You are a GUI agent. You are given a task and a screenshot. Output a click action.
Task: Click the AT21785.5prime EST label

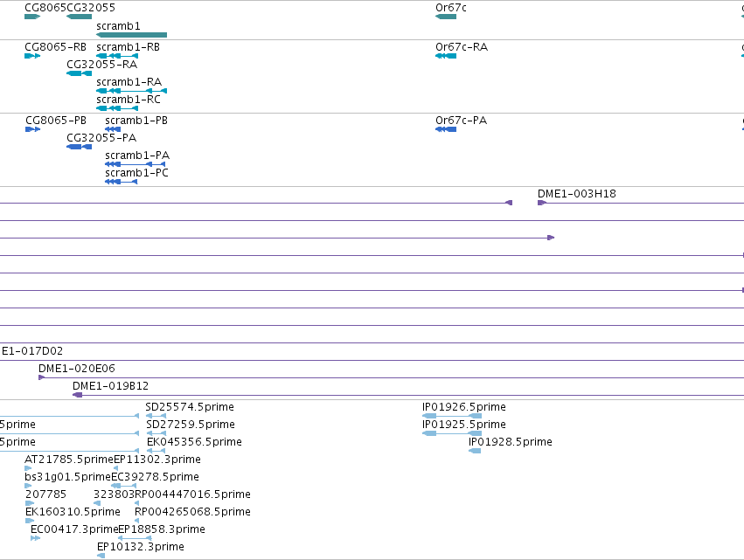point(69,460)
